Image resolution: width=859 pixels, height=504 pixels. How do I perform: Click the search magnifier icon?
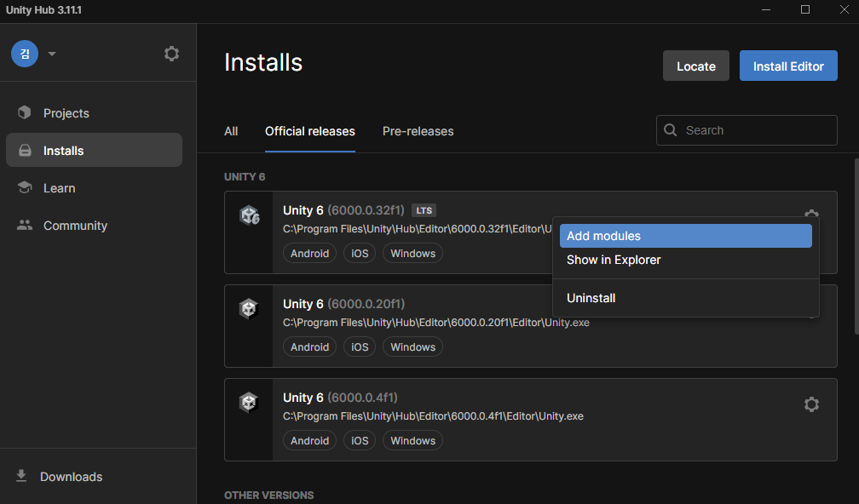670,130
